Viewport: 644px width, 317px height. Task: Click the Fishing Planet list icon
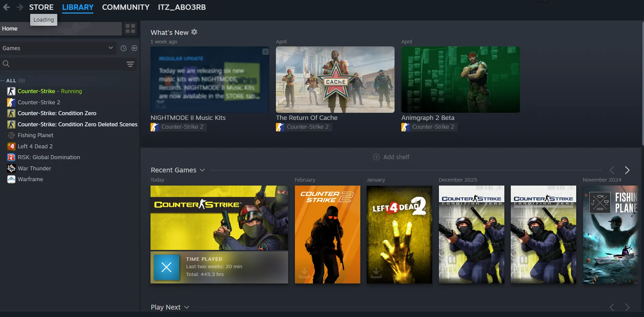tap(12, 135)
